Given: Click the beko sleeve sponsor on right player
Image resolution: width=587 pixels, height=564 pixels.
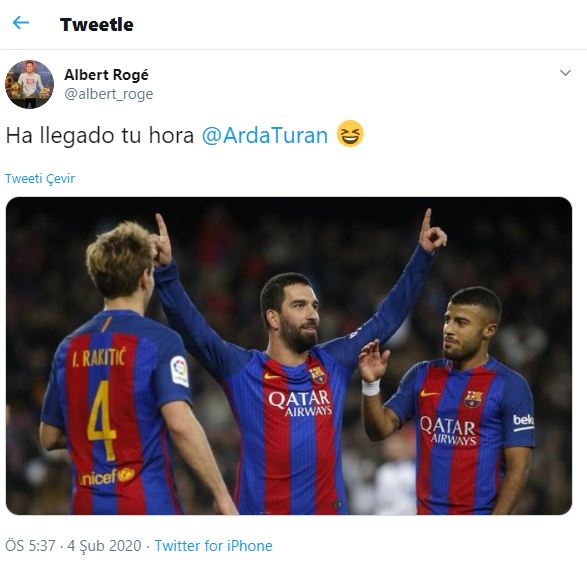Looking at the screenshot, I should [x=523, y=422].
